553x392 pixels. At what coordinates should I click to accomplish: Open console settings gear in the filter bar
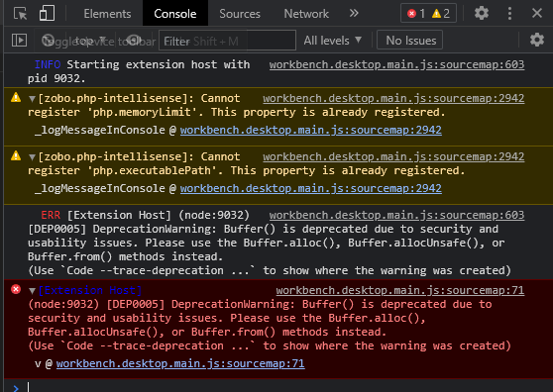(536, 40)
